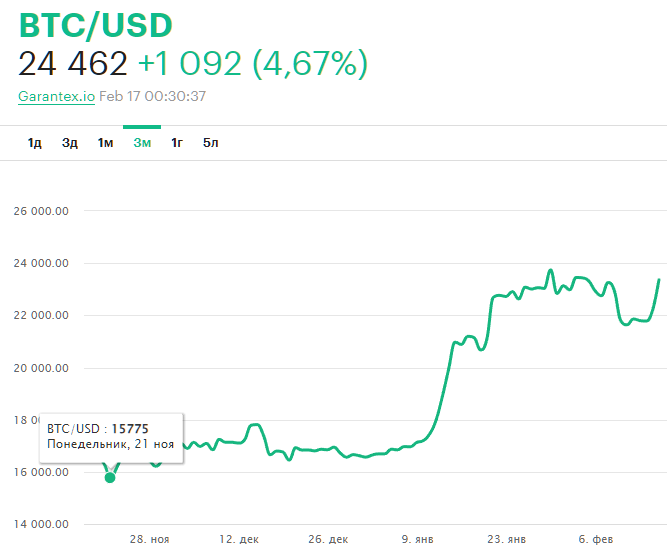This screenshot has height=558, width=667.
Task: Click the BTC/USD pair heading
Action: pos(95,25)
